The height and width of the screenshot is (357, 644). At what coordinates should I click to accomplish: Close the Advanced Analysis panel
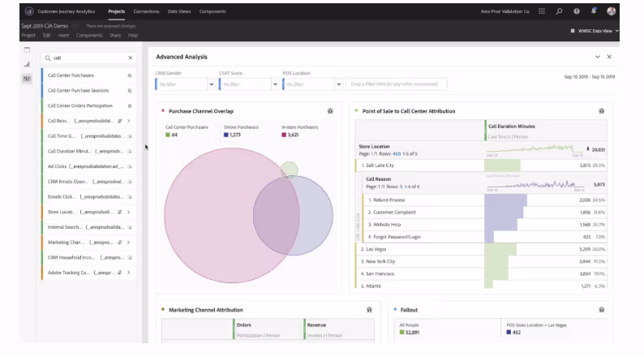coord(609,57)
